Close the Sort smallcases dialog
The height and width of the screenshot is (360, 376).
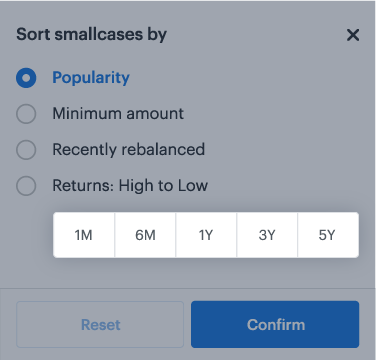click(x=353, y=35)
